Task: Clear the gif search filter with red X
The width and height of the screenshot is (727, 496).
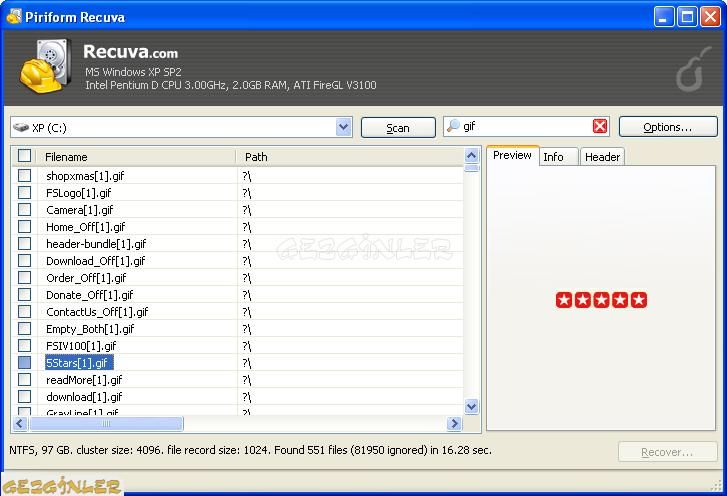Action: point(599,126)
